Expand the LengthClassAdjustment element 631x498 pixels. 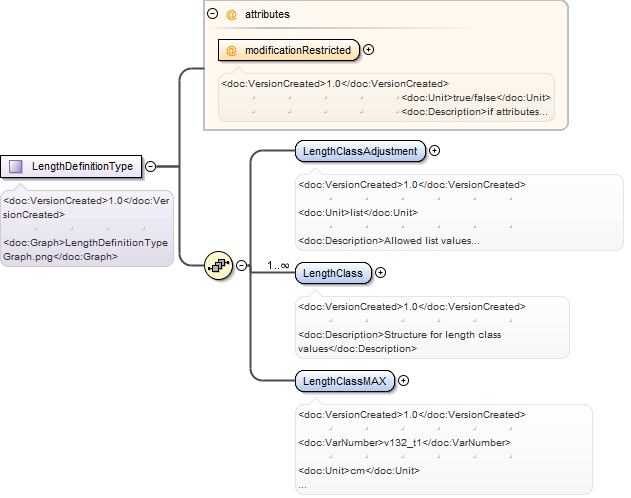(434, 151)
